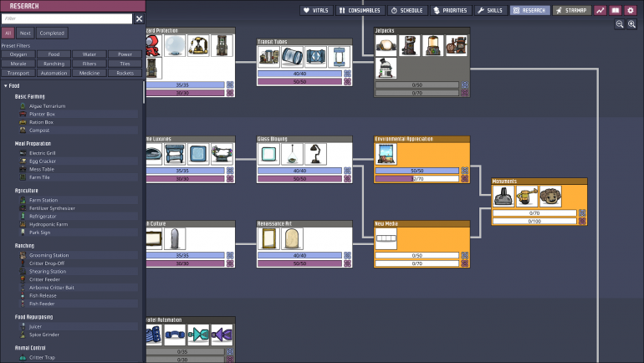This screenshot has width=644, height=363.
Task: Open the database book icon
Action: [x=616, y=10]
